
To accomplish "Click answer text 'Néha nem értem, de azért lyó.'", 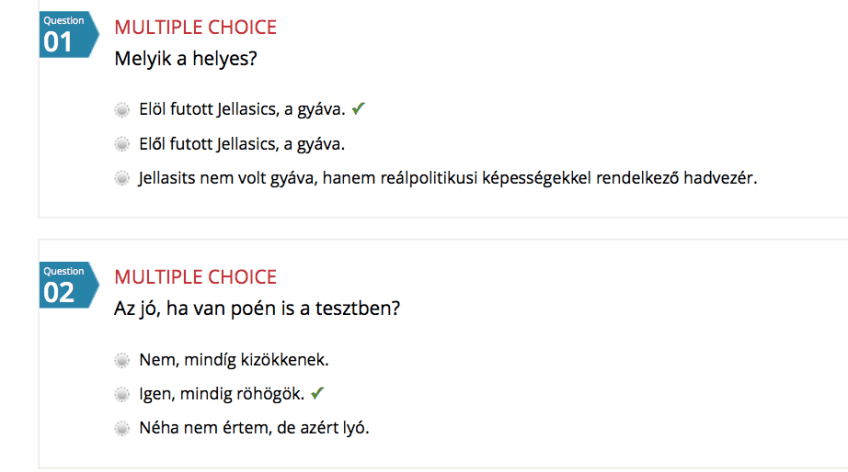I will click(254, 429).
